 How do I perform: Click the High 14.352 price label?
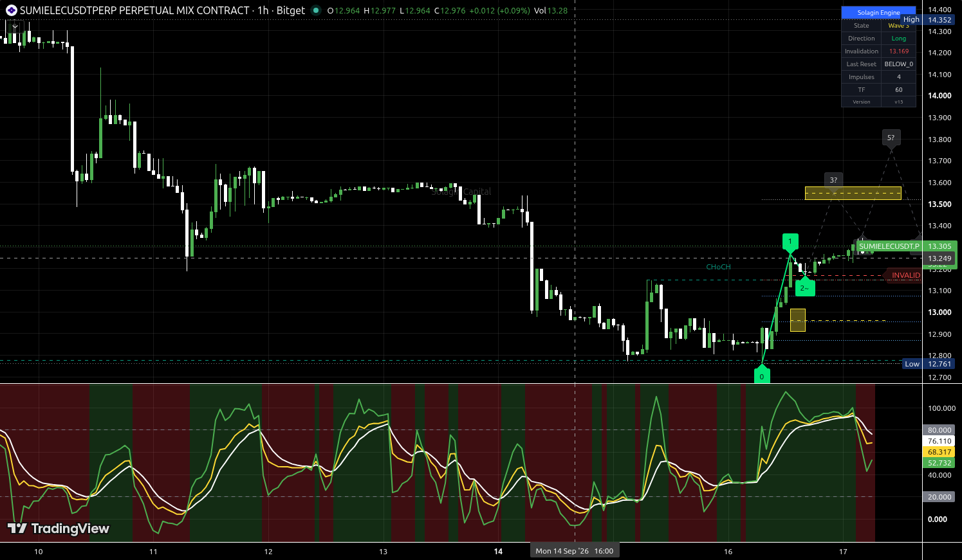(x=927, y=20)
